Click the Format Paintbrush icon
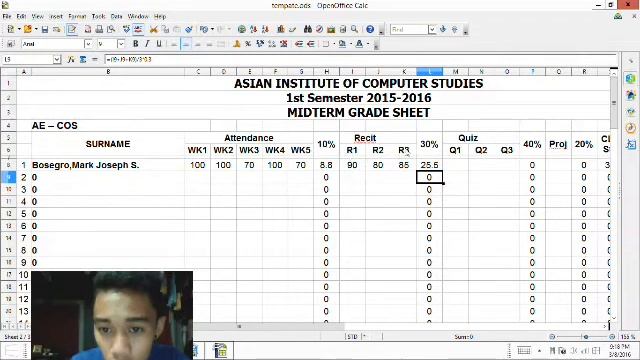The image size is (640, 360). [189, 29]
